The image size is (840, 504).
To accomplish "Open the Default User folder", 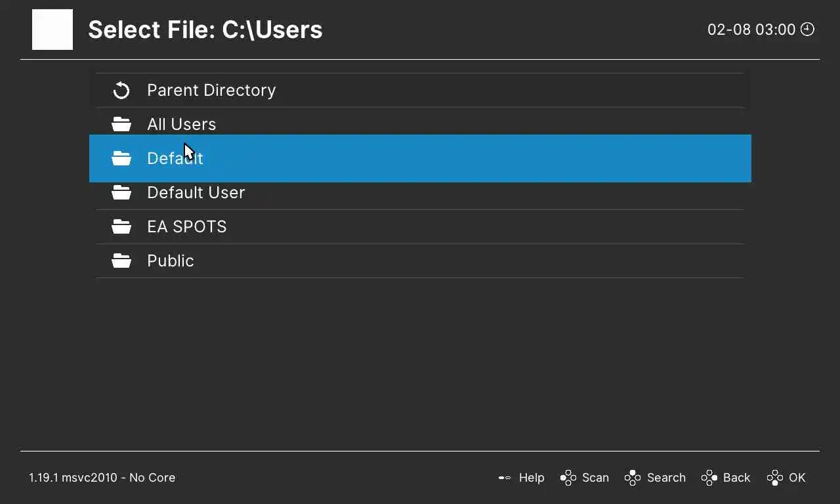I will [196, 192].
